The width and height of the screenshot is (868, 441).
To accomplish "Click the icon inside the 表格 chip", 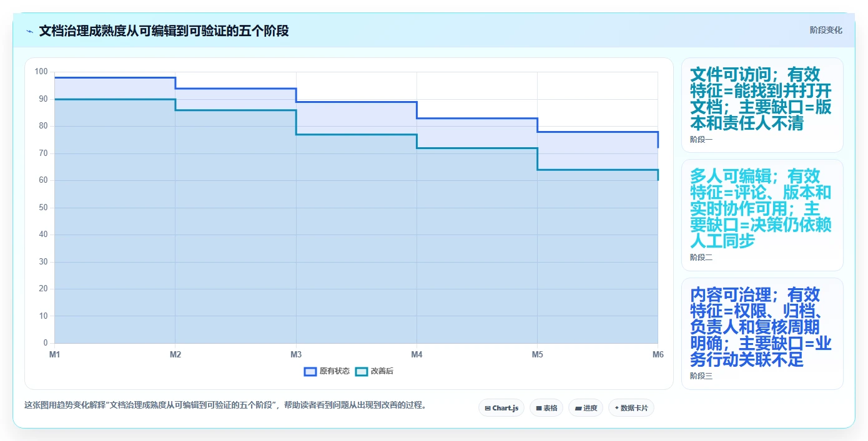I will coord(538,409).
